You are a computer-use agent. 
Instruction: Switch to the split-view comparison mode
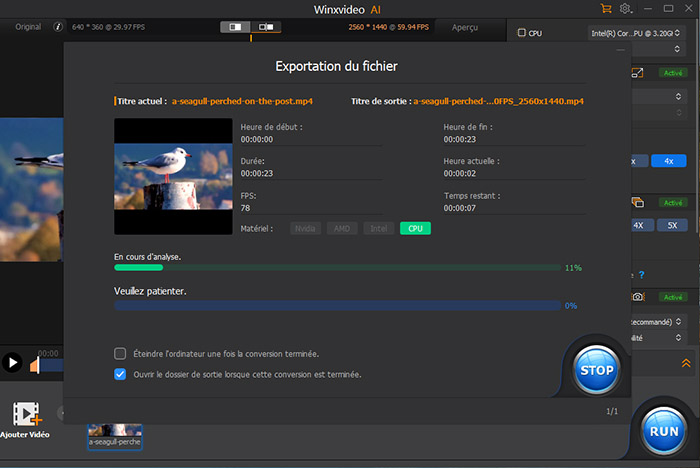pos(236,26)
